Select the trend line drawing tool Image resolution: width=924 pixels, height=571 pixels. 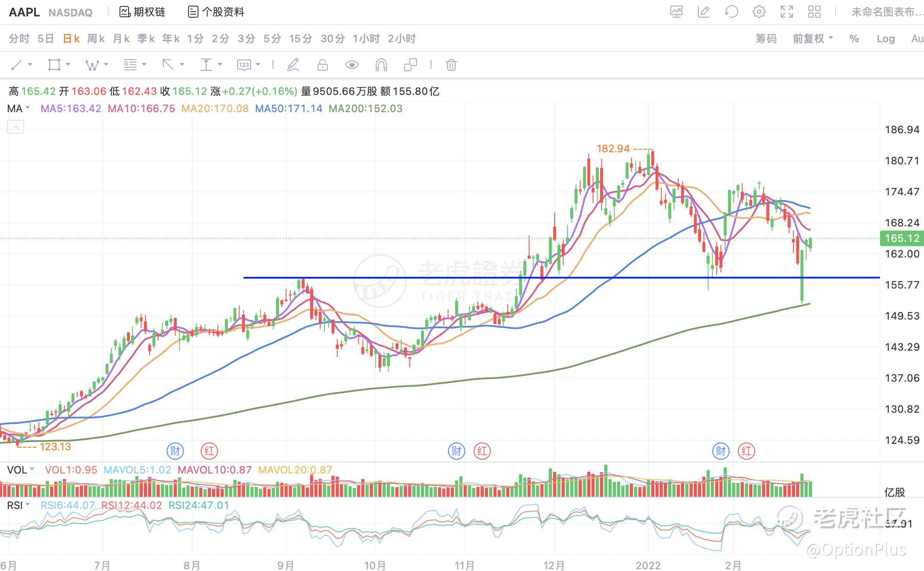click(16, 65)
